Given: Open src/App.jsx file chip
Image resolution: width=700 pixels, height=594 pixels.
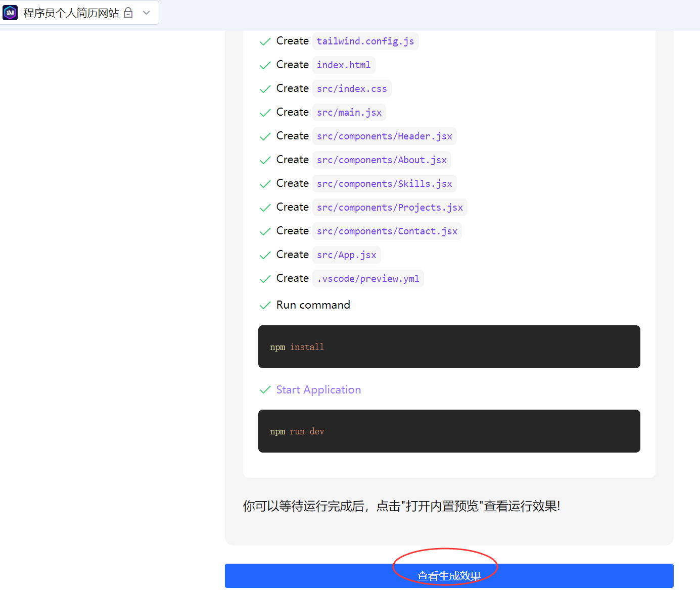Looking at the screenshot, I should pos(346,255).
